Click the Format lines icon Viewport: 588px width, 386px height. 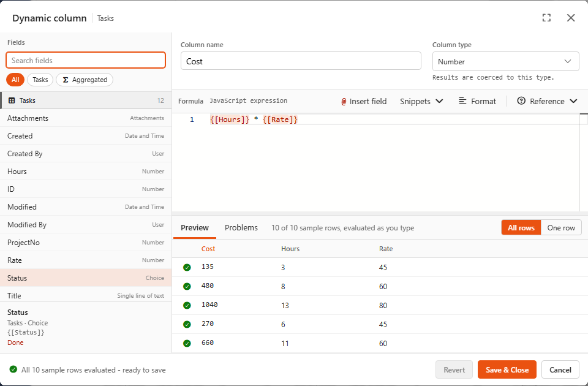tap(463, 101)
